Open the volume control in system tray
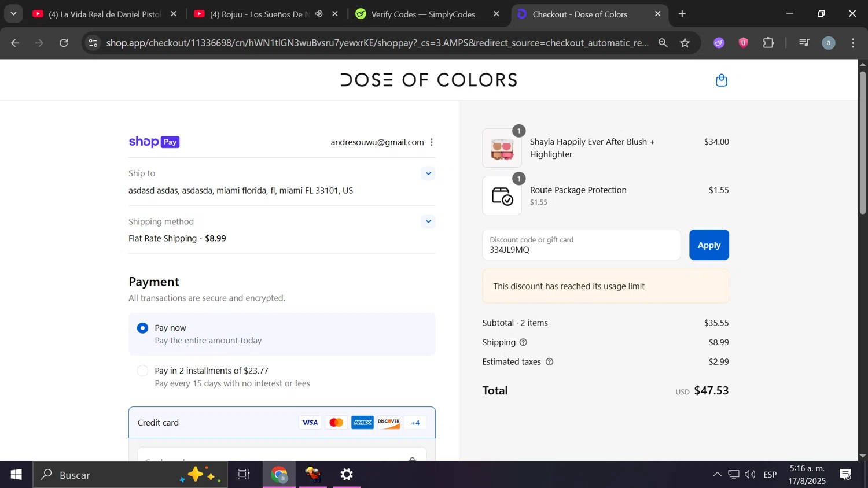868x488 pixels. [751, 475]
